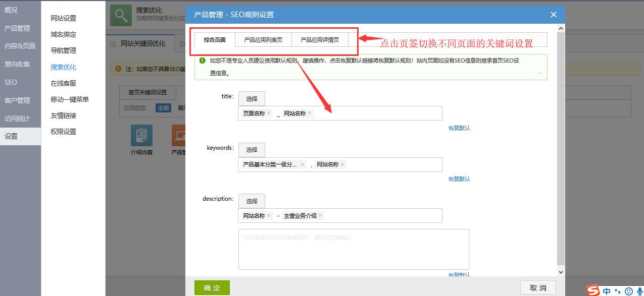This screenshot has width=644, height=296.
Task: Open 域名绑定 in the settings submenu
Action: tap(63, 34)
